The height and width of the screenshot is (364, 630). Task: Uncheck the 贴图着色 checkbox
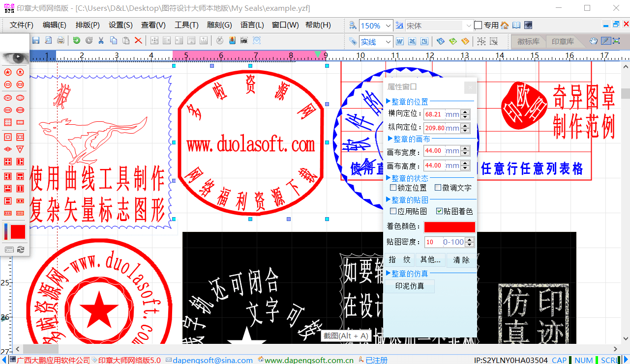(439, 211)
